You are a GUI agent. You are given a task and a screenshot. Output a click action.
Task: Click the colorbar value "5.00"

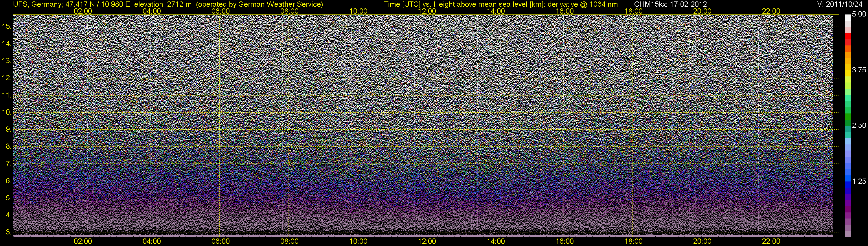[859, 14]
